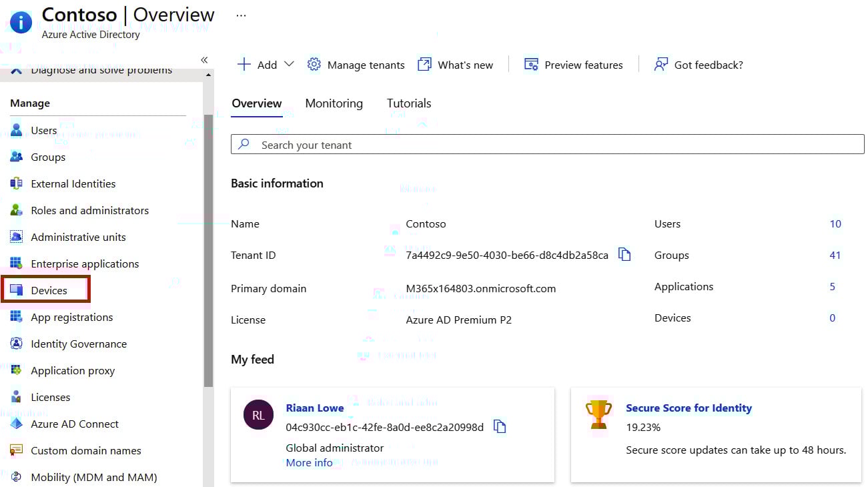Click the More info link
The width and height of the screenshot is (868, 487).
310,462
